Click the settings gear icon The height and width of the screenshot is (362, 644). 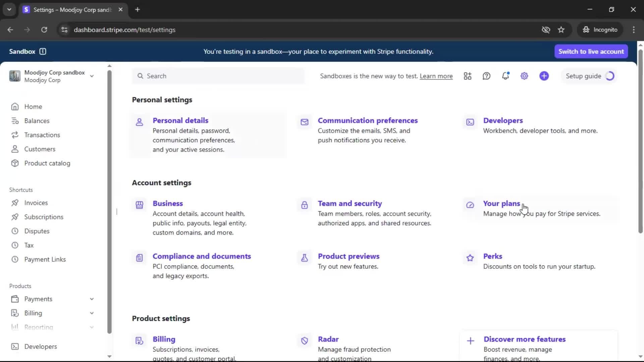(x=524, y=76)
